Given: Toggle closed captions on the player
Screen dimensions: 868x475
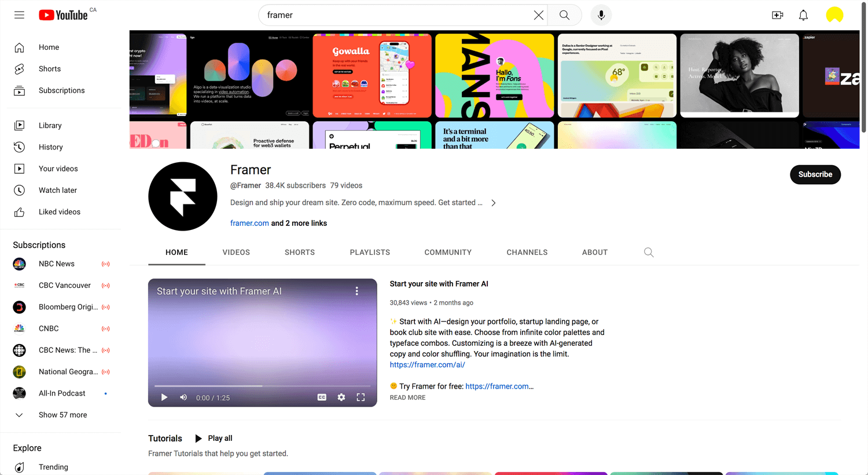Looking at the screenshot, I should point(322,397).
